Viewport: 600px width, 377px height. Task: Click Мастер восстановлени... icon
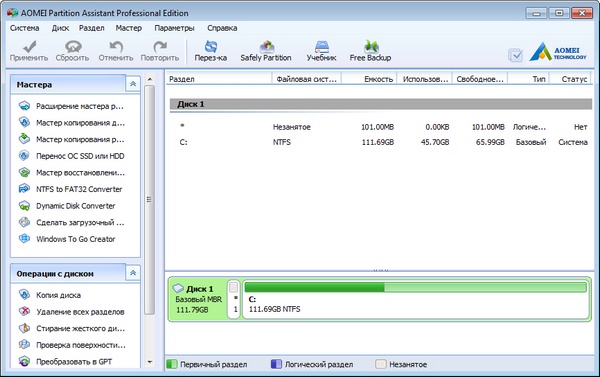(x=24, y=173)
